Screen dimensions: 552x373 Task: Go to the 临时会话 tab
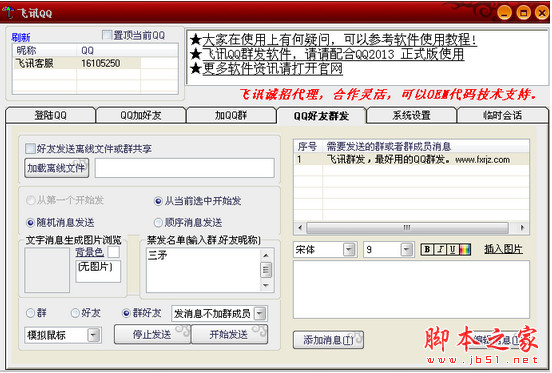502,115
